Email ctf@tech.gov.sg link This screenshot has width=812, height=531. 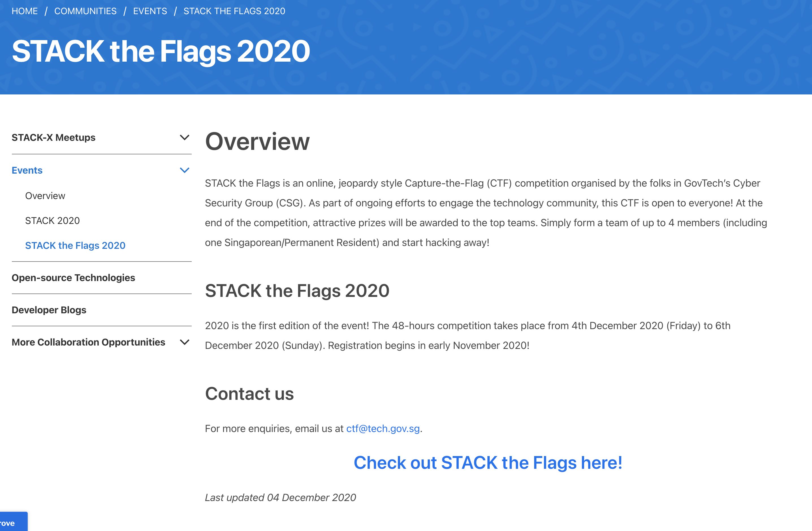pyautogui.click(x=383, y=429)
